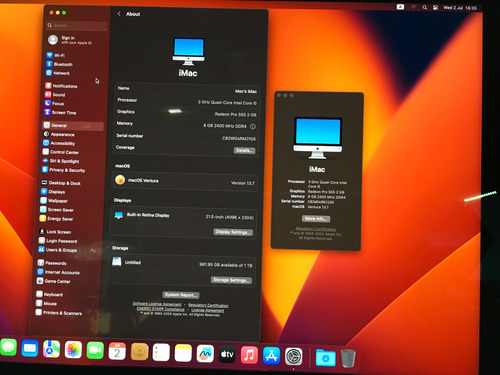This screenshot has height=375, width=500.
Task: Open Regulatory Certification link in small window
Action: click(x=316, y=229)
